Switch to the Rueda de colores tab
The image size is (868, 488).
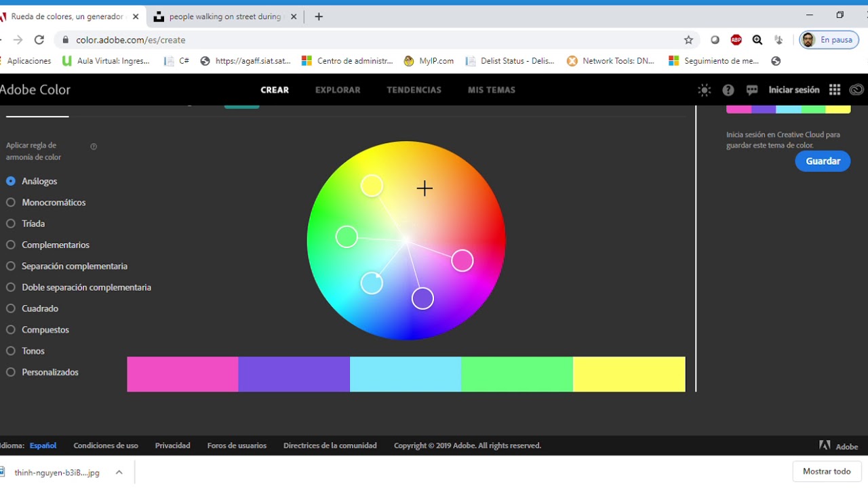[x=68, y=17]
